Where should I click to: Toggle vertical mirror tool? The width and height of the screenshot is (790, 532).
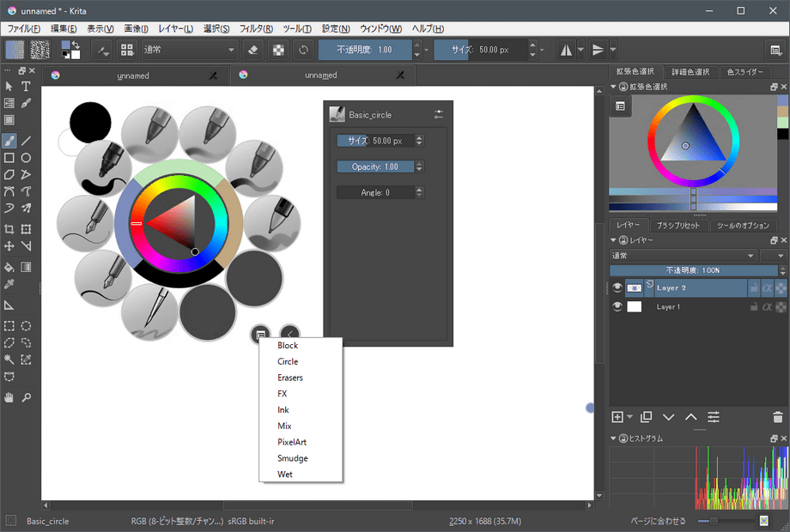(598, 50)
